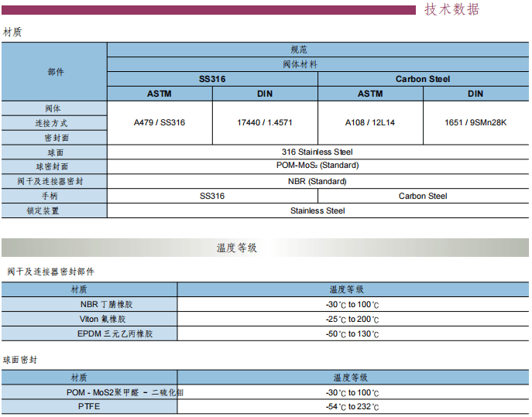
Task: Click the 316 Stainless Steel cell
Action: pyautogui.click(x=317, y=152)
